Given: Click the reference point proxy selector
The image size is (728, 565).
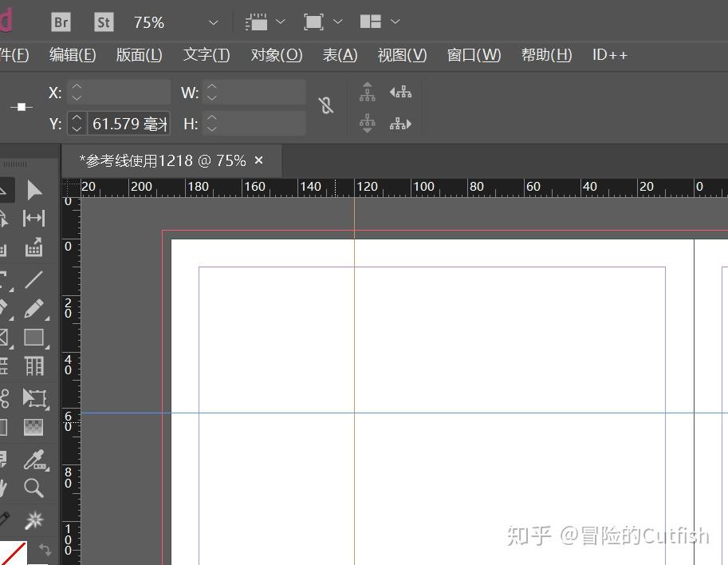Looking at the screenshot, I should (x=22, y=106).
